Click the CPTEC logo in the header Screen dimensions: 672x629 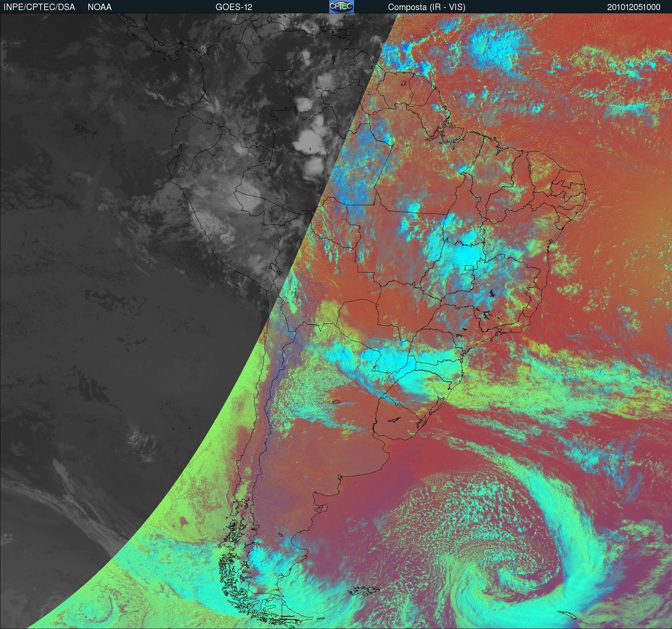(341, 7)
